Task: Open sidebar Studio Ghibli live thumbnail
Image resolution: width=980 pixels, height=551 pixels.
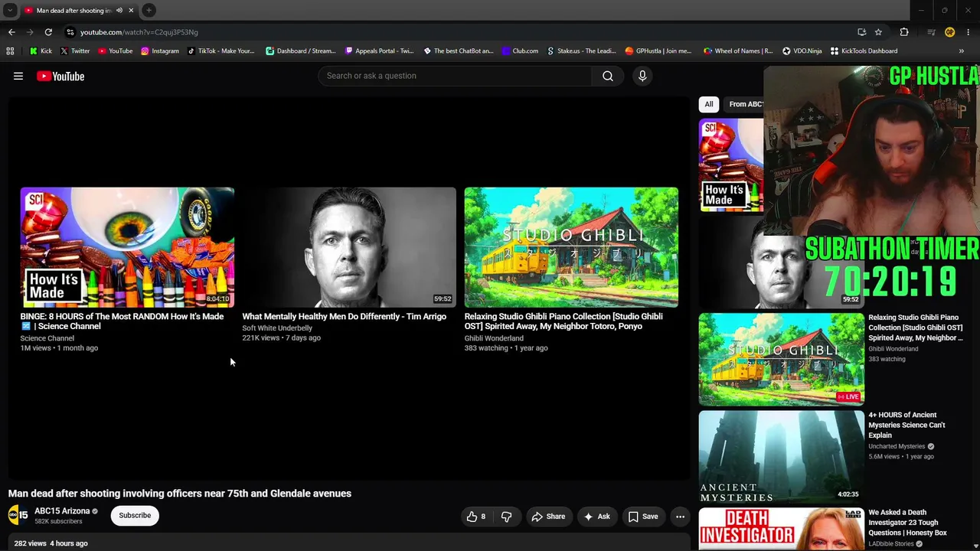Action: coord(781,359)
